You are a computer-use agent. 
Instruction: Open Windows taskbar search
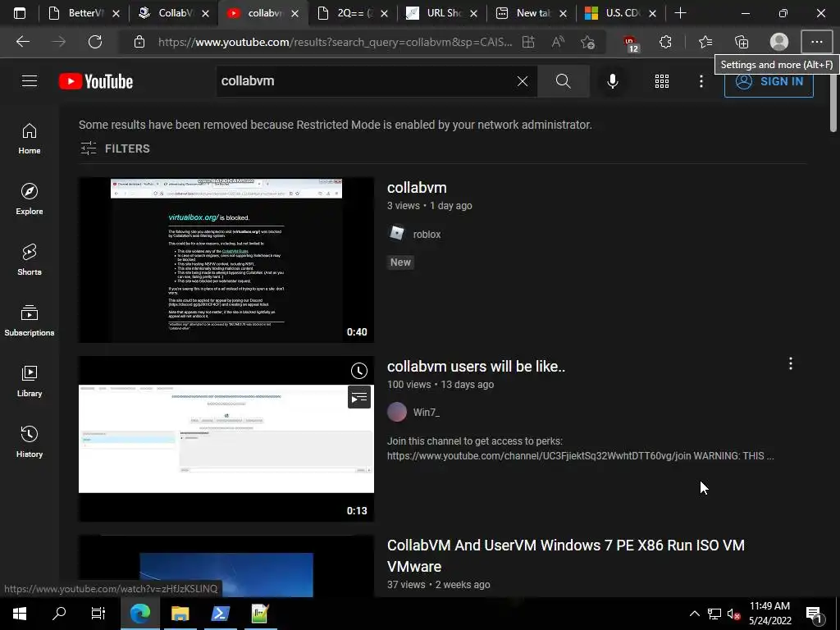point(59,613)
